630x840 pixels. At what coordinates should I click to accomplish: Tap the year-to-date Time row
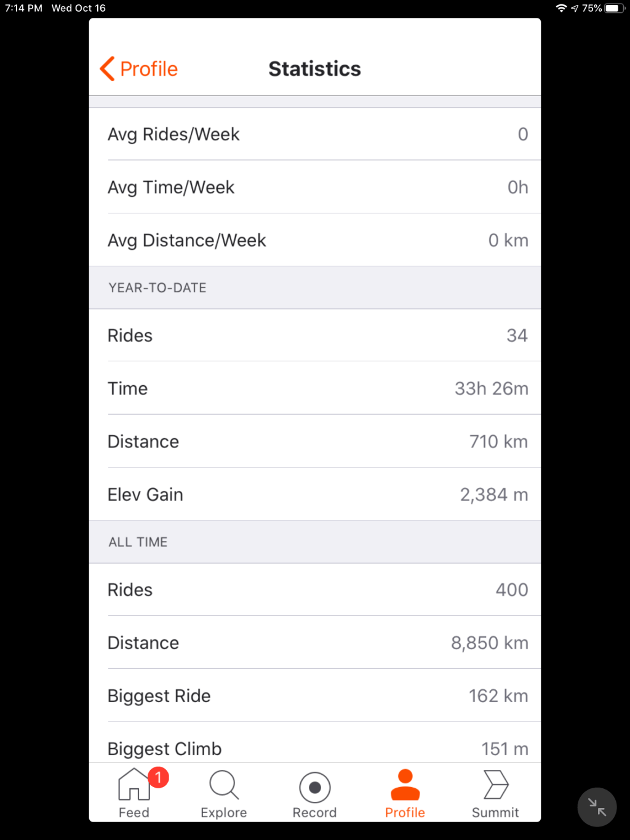tap(315, 388)
